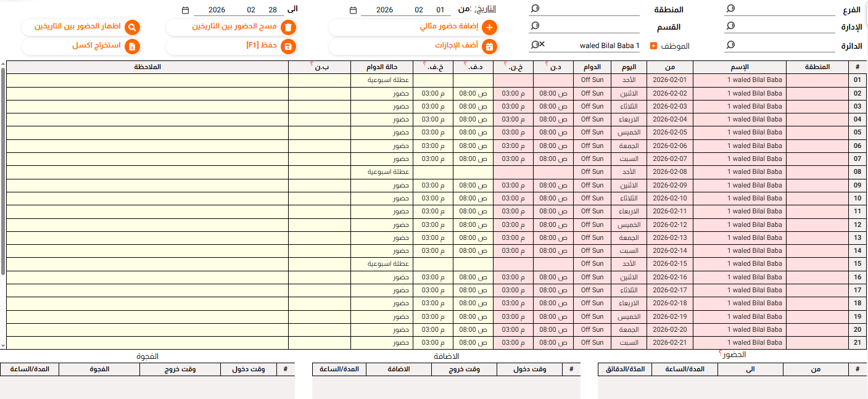Click the search icon in الإدارة field

click(730, 27)
